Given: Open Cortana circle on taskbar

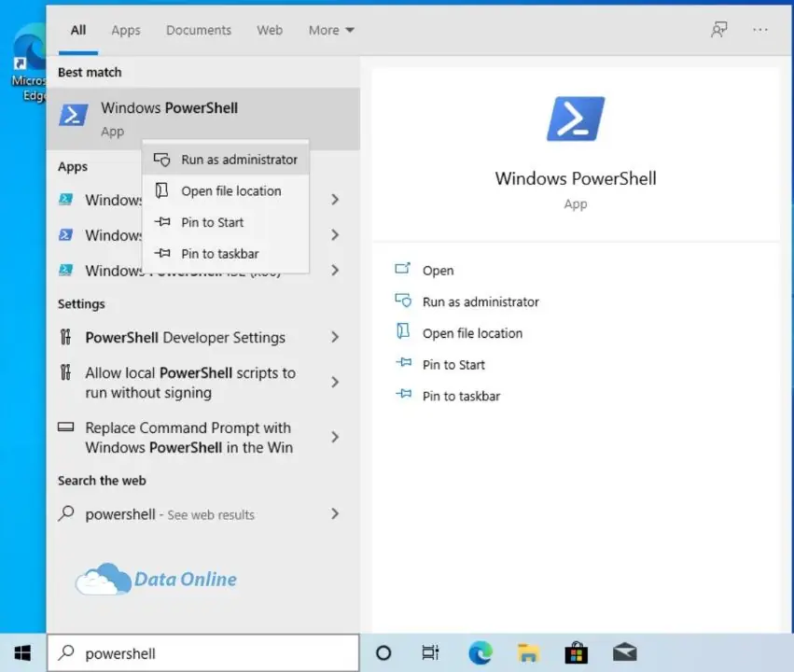Looking at the screenshot, I should click(x=383, y=653).
